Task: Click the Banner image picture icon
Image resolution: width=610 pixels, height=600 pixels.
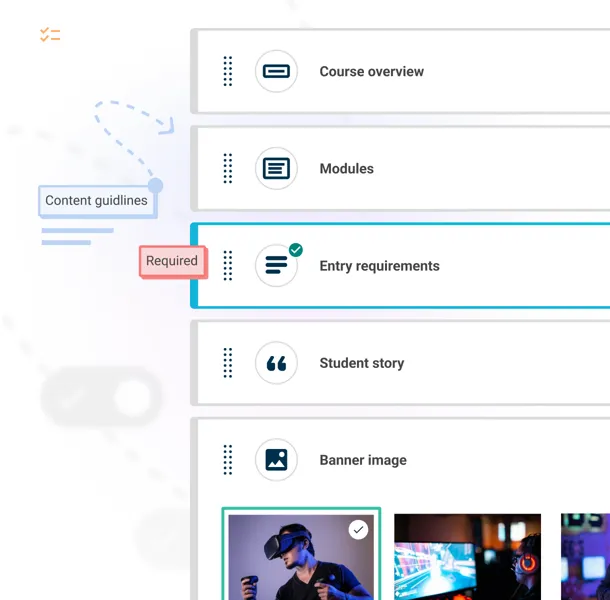Action: pos(276,460)
